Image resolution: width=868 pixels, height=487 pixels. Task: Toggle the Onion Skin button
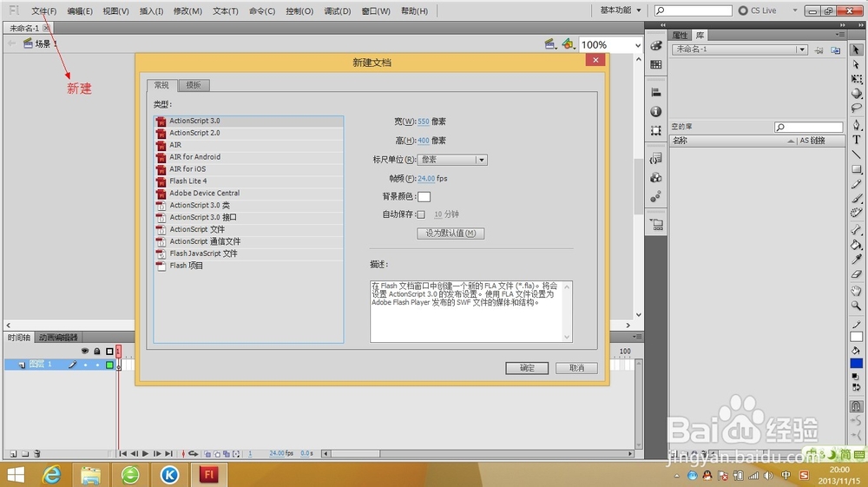(207, 454)
